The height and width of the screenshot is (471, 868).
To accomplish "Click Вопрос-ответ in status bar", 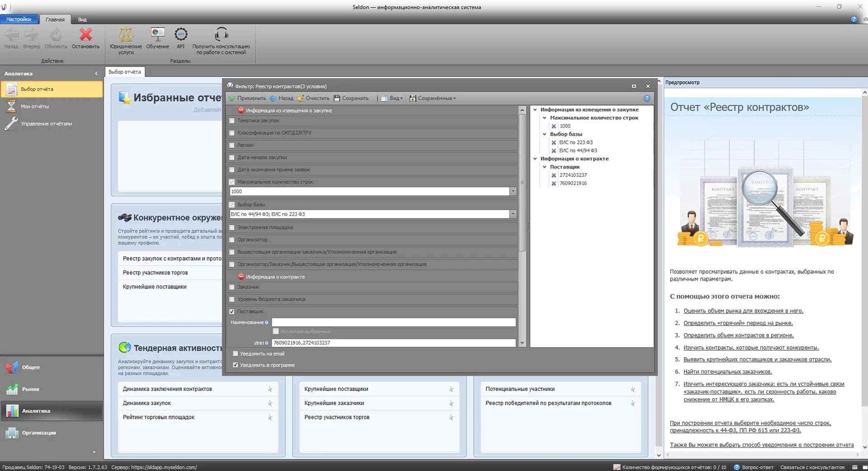I will pos(754,467).
